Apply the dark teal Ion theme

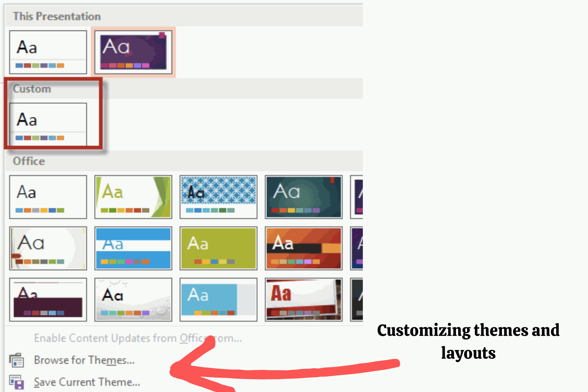tap(304, 197)
